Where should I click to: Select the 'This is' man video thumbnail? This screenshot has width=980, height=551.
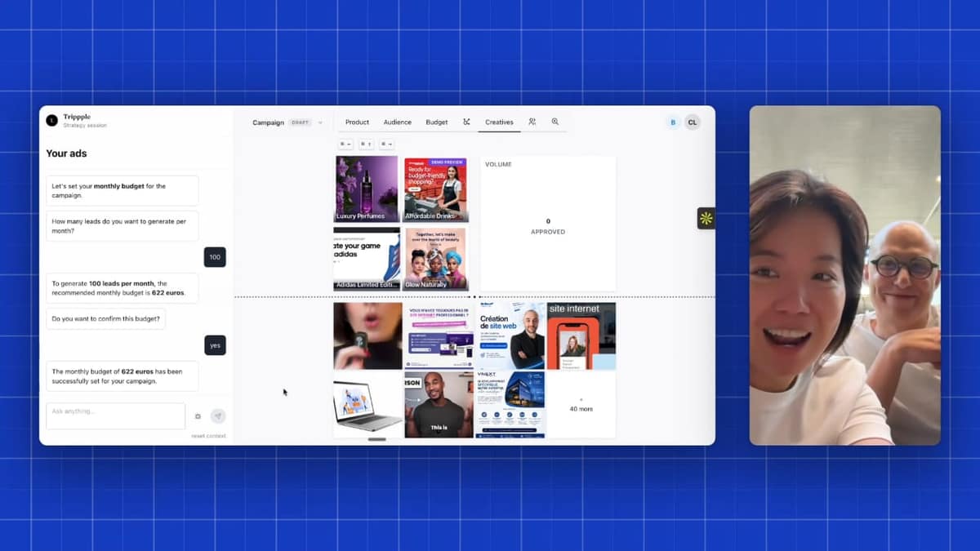coord(439,405)
